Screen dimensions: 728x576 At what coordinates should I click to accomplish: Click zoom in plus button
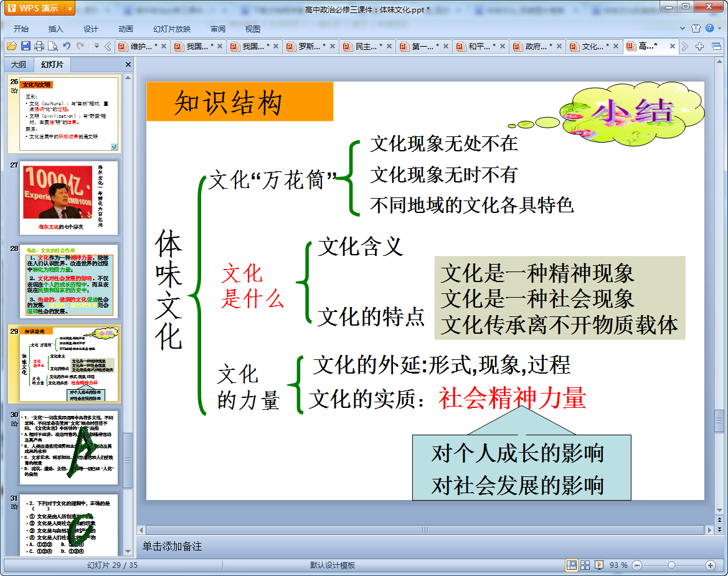710,565
